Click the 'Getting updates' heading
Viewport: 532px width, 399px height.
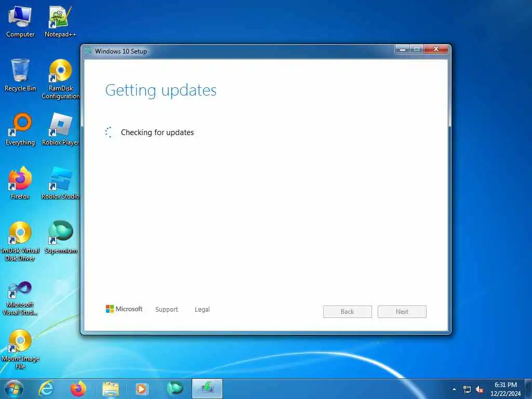[x=161, y=90]
